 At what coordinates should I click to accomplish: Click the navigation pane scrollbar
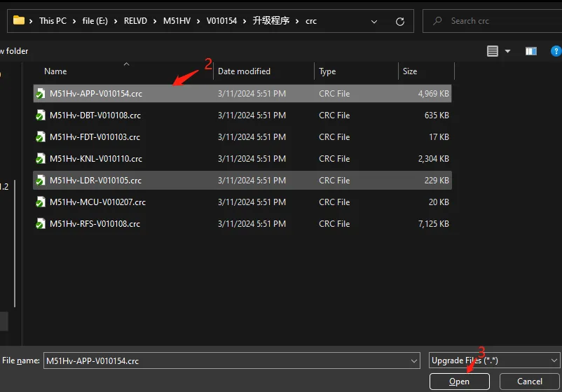15,244
